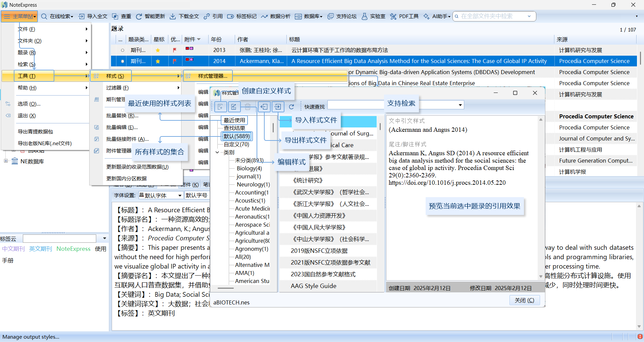
Task: Click the refresh icon in style manager toolbar
Action: click(291, 107)
